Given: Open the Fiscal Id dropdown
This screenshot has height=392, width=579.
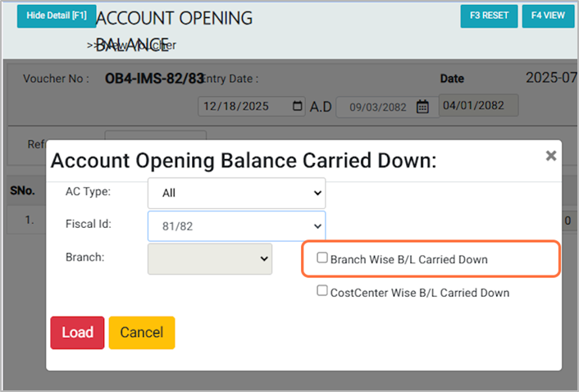Looking at the screenshot, I should 236,226.
